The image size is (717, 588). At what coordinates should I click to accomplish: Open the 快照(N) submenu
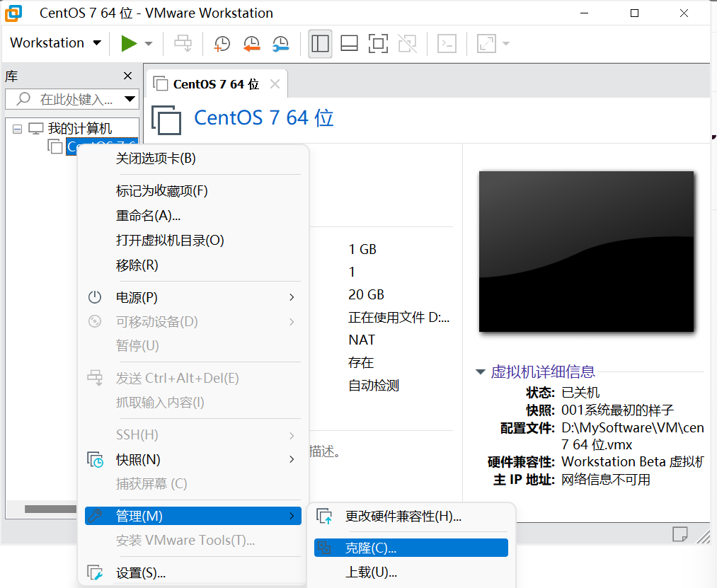193,459
